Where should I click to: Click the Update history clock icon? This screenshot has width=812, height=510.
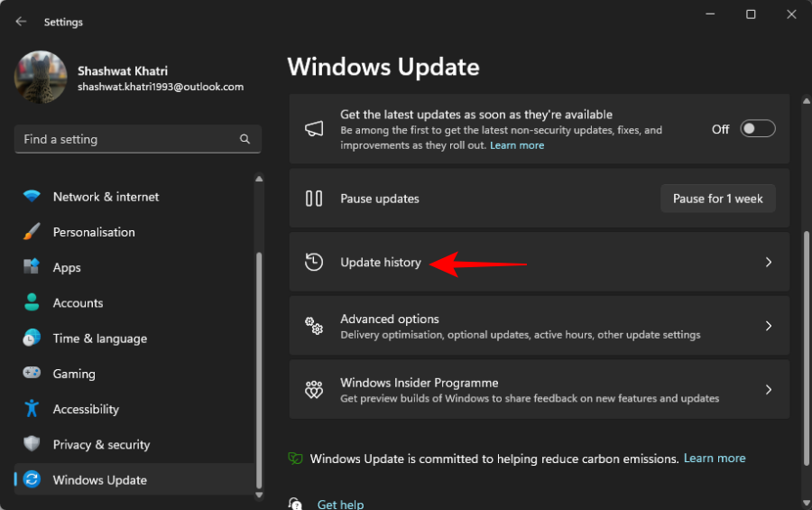(314, 263)
